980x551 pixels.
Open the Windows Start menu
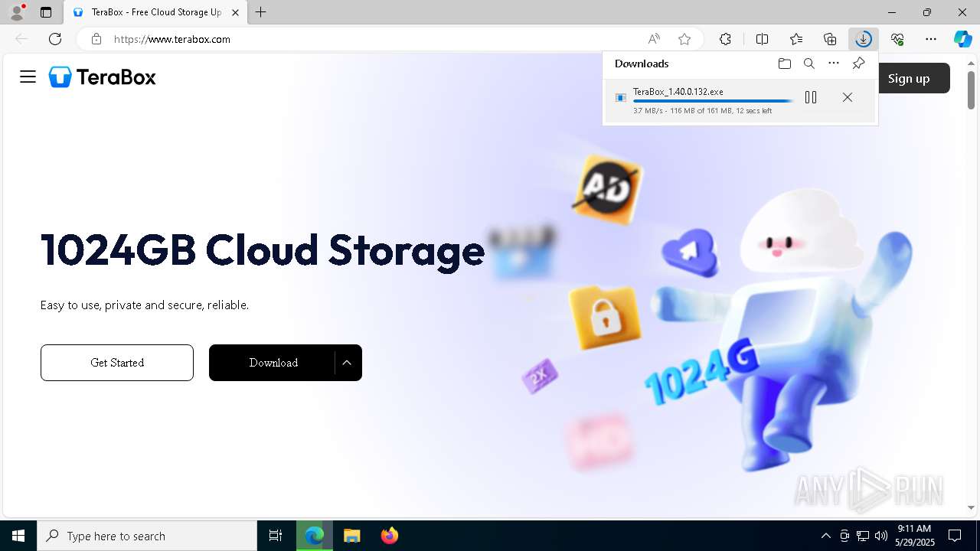[18, 536]
